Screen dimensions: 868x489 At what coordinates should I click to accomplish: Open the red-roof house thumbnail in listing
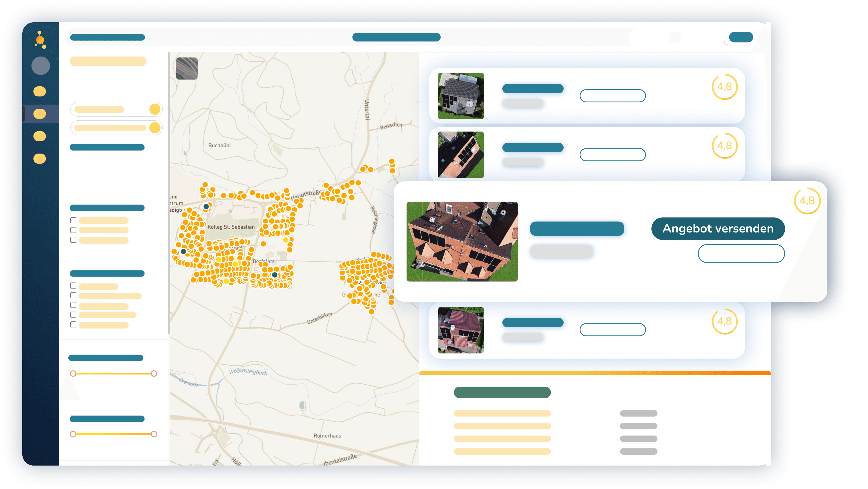tap(461, 330)
